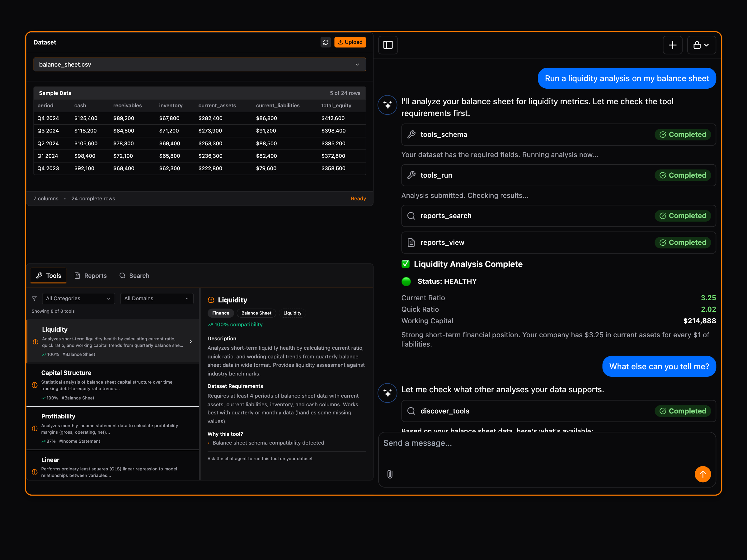Click the sparkle assistant avatar icon
The height and width of the screenshot is (560, 747).
(387, 105)
